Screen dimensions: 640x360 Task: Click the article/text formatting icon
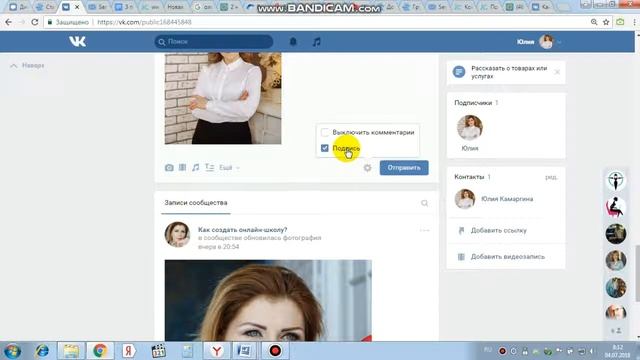coord(209,167)
